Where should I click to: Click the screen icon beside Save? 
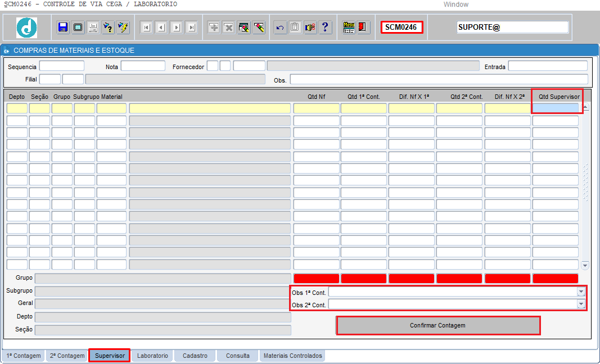tap(78, 28)
